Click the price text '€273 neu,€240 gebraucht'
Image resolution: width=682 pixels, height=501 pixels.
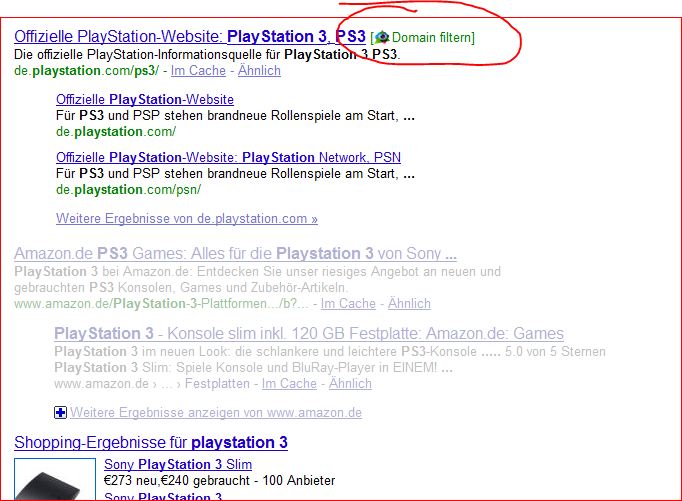177,481
